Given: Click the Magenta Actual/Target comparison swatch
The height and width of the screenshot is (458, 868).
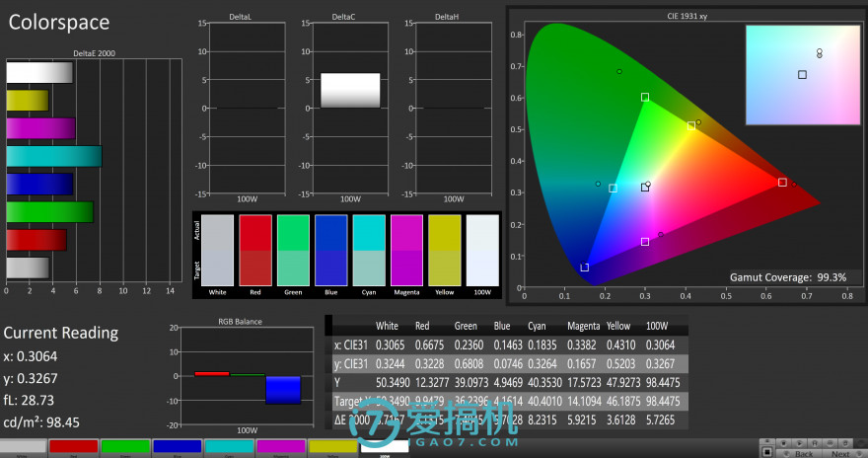Looking at the screenshot, I should (405, 251).
